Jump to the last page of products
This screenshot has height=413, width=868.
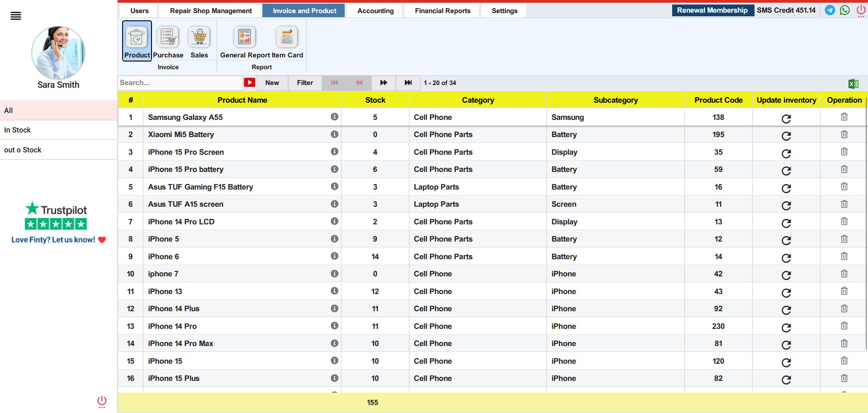point(408,83)
